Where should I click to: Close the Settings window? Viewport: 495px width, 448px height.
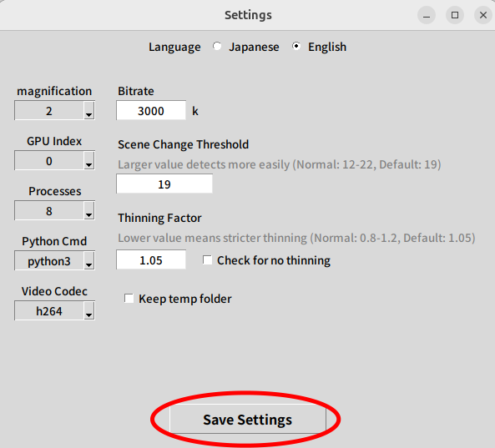pos(483,15)
